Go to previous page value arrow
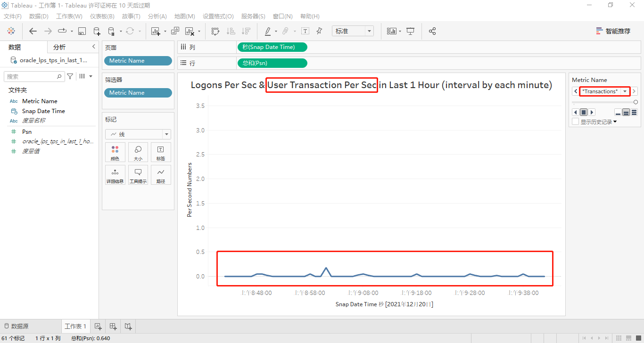 pyautogui.click(x=576, y=91)
